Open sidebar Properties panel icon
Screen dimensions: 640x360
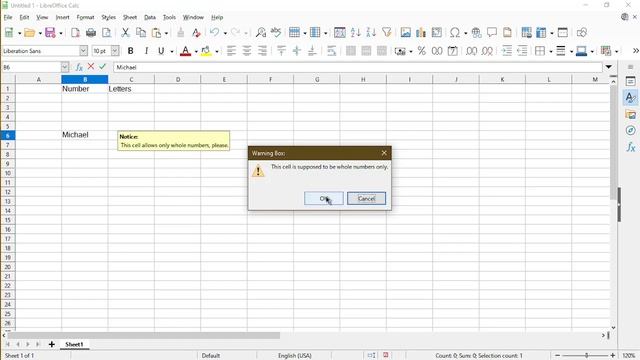pos(631,82)
